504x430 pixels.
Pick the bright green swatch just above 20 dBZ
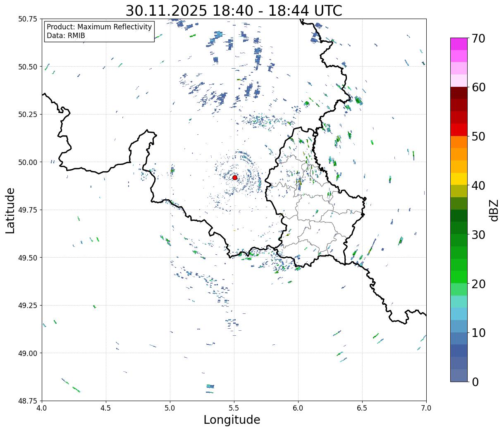coord(459,277)
